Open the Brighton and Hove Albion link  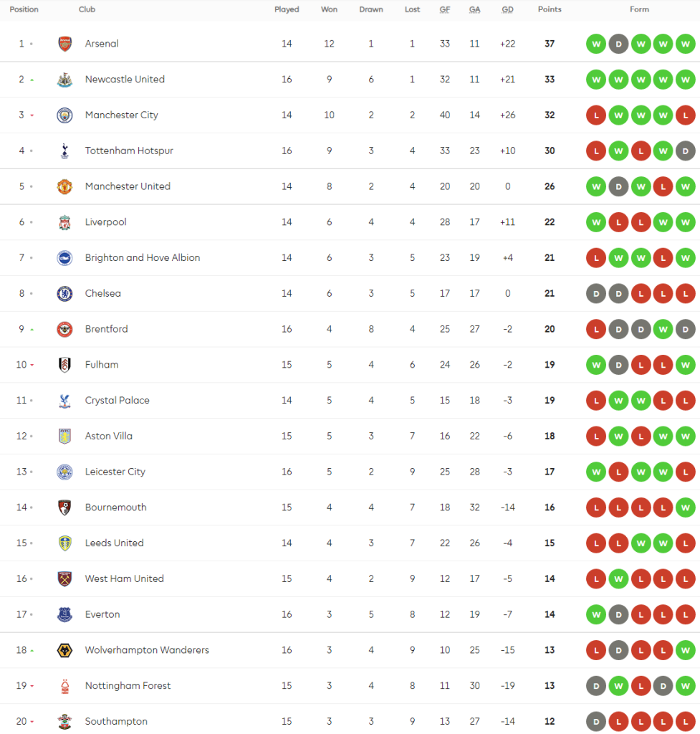(x=142, y=258)
